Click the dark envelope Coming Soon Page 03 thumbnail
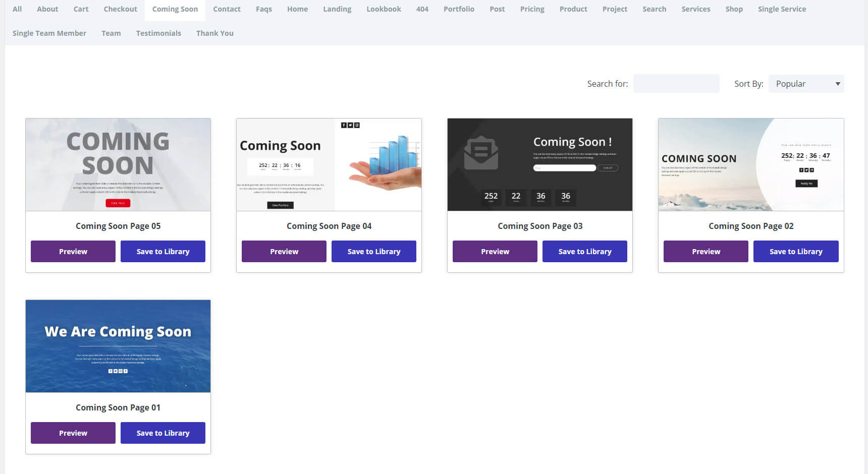Image resolution: width=868 pixels, height=474 pixels. coord(540,165)
